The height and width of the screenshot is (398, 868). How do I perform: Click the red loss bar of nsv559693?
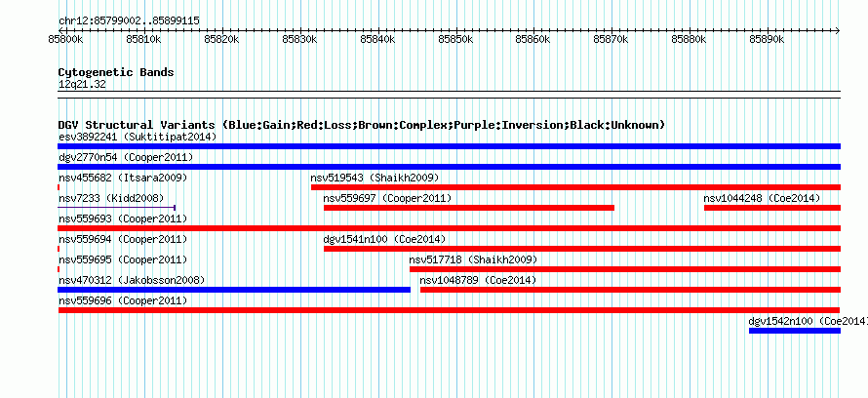pos(449,228)
